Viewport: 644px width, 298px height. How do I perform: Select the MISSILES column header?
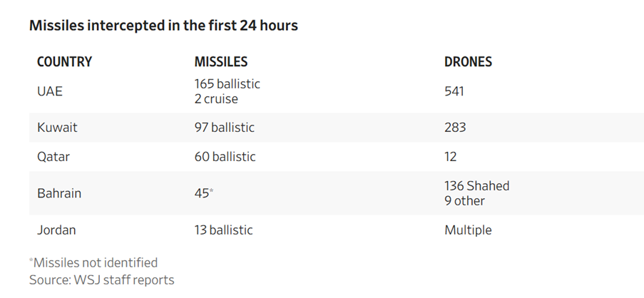click(x=221, y=62)
